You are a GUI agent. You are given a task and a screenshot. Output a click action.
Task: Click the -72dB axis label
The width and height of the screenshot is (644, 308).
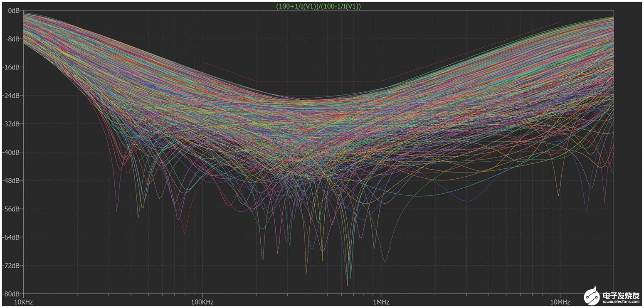coord(12,265)
